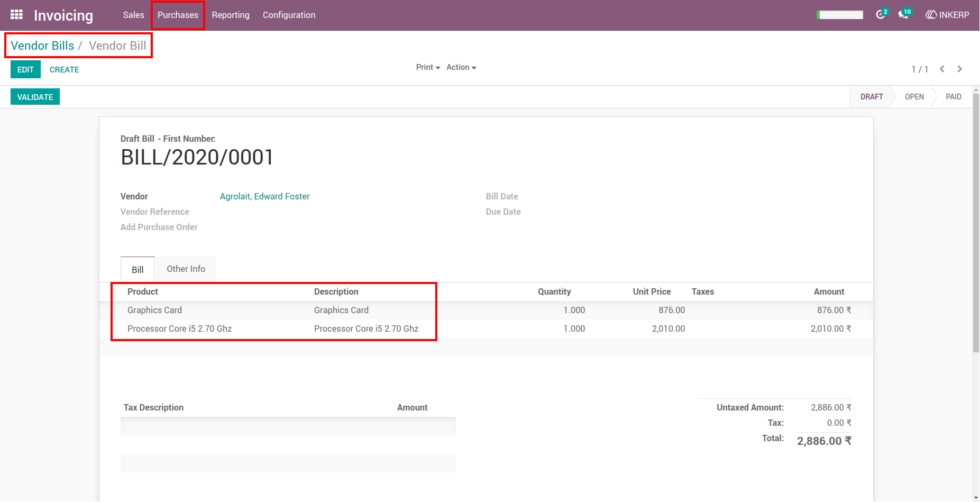Click the CREATE button
Viewport: 980px width, 502px height.
pos(65,69)
